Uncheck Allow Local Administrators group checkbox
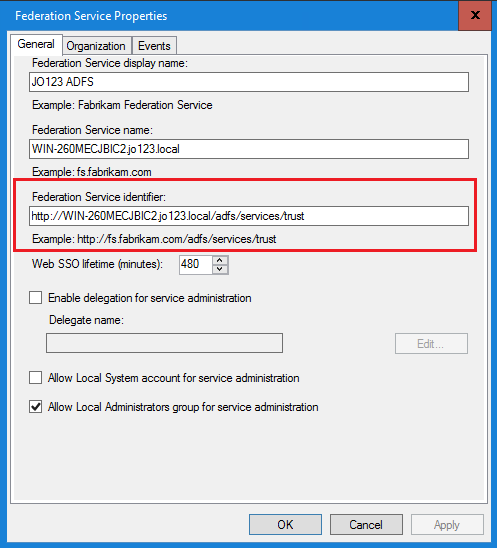This screenshot has height=548, width=497. click(x=36, y=407)
